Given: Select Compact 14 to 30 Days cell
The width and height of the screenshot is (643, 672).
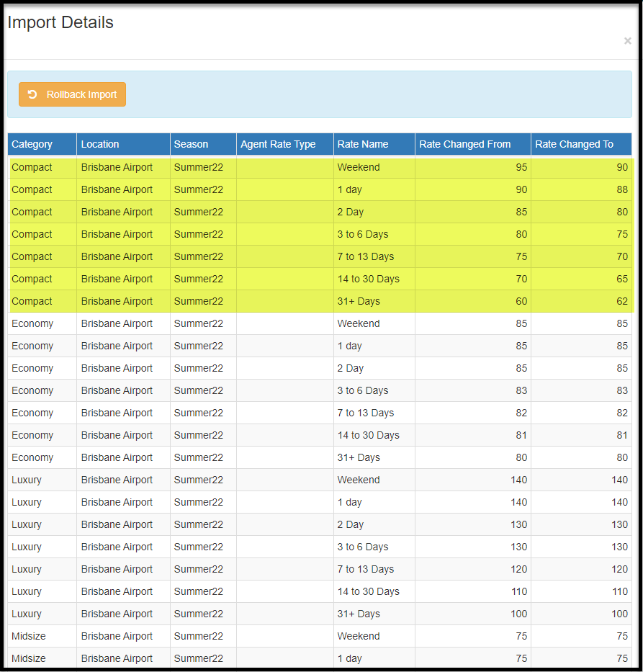Looking at the screenshot, I should [374, 279].
